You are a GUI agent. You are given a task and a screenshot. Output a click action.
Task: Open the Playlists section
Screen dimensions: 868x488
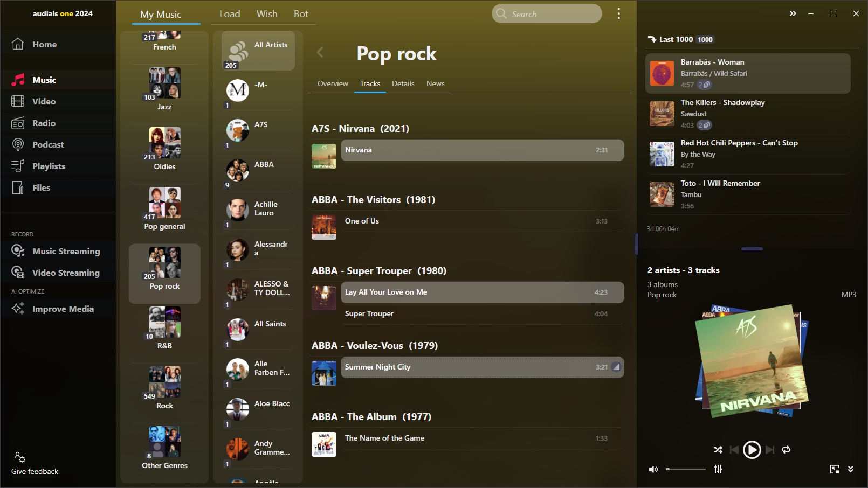[x=58, y=166]
